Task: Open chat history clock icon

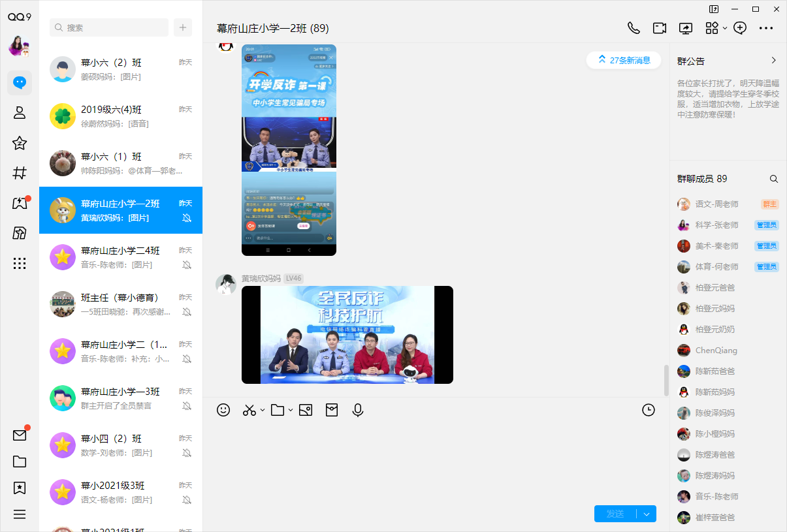Action: 649,410
